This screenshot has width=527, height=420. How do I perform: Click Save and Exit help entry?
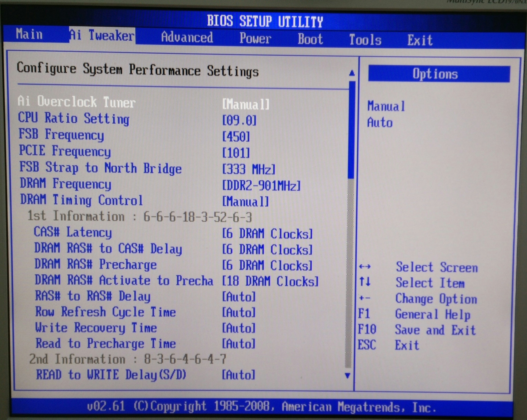[435, 330]
